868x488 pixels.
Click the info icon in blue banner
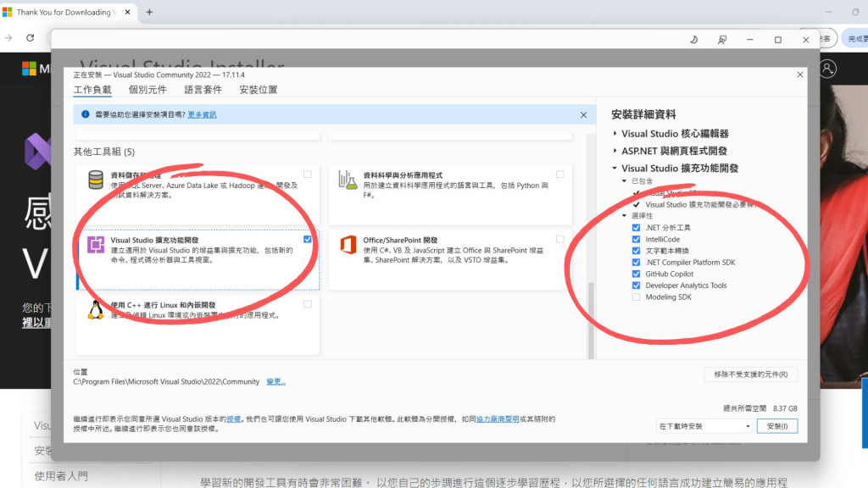click(x=86, y=114)
